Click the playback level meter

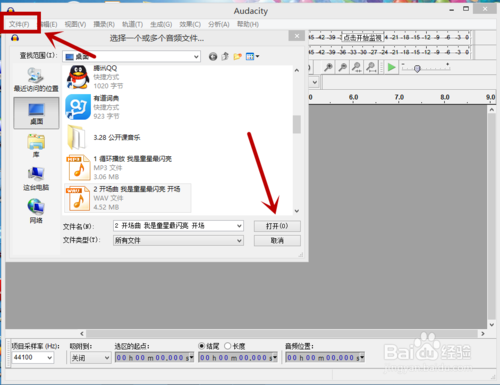(x=389, y=52)
